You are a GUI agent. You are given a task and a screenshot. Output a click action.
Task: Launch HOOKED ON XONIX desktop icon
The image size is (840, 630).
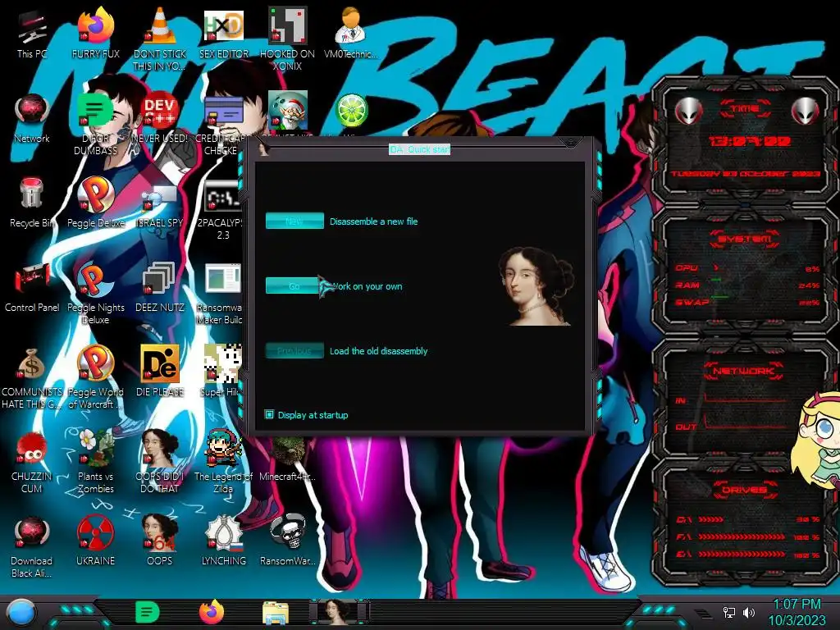click(287, 39)
